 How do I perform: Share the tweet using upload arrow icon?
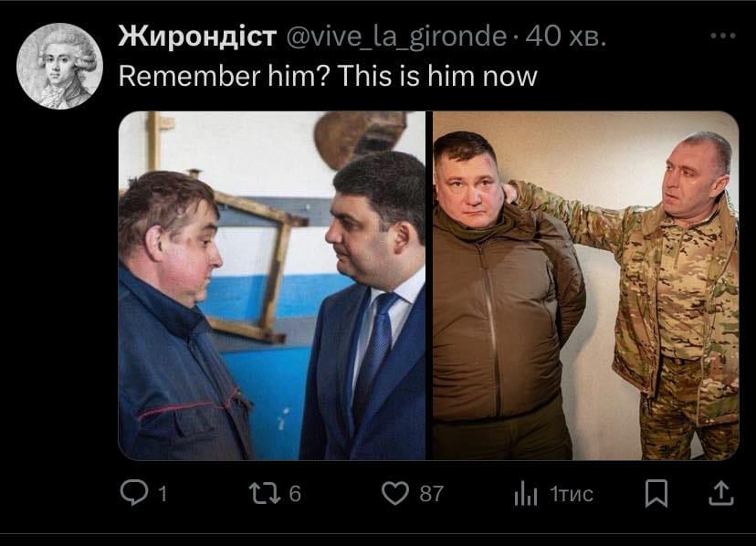720,493
